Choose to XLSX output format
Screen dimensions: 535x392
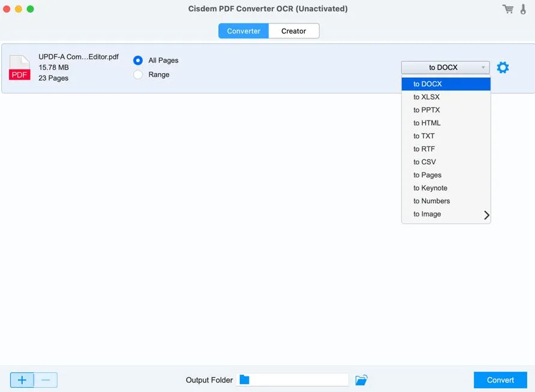click(x=446, y=97)
